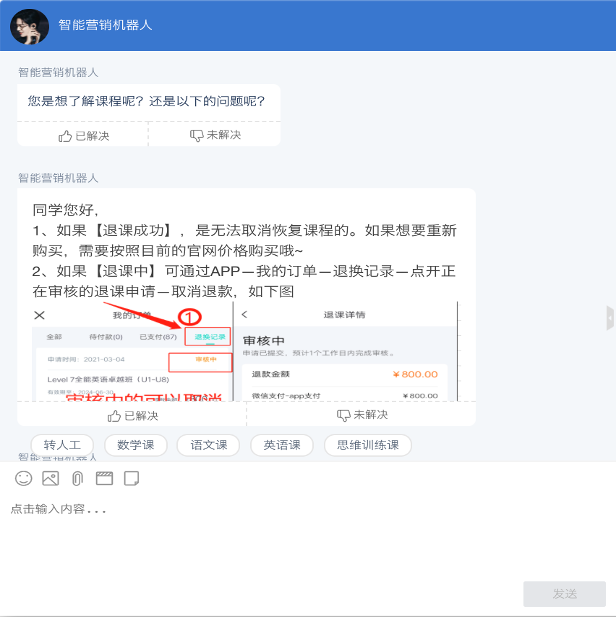The image size is (616, 618).
Task: Select the 语文课 quick reply chip
Action: (208, 445)
